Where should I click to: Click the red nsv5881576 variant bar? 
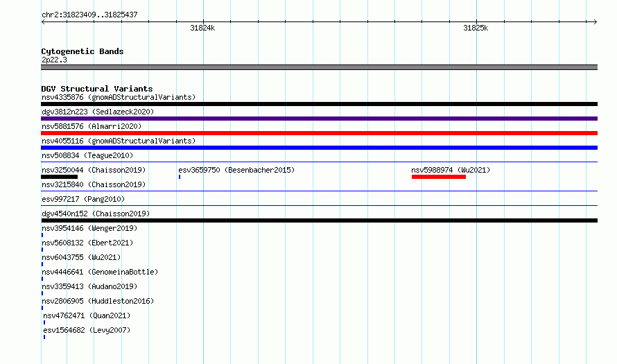point(319,133)
